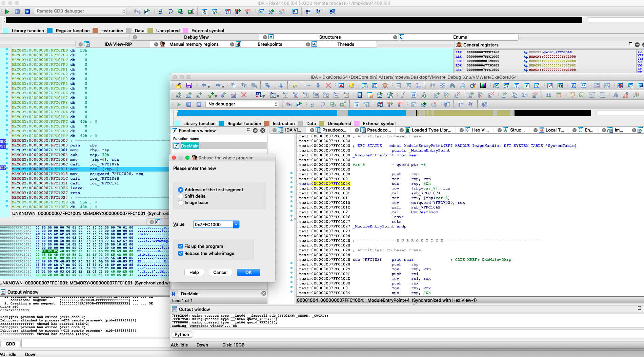Click the open file icon in DxeCore toolbar
The image size is (644, 357).
coord(179,85)
